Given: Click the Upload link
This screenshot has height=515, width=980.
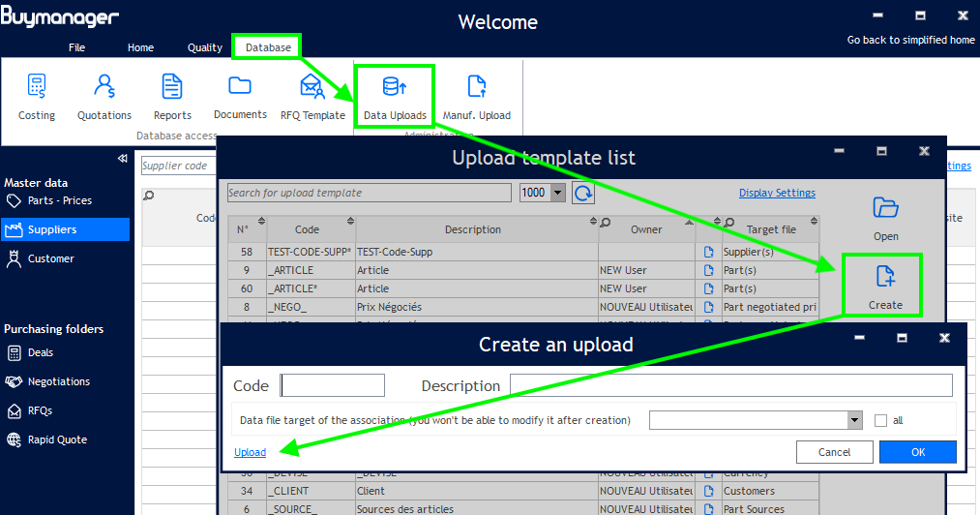Looking at the screenshot, I should coord(250,452).
